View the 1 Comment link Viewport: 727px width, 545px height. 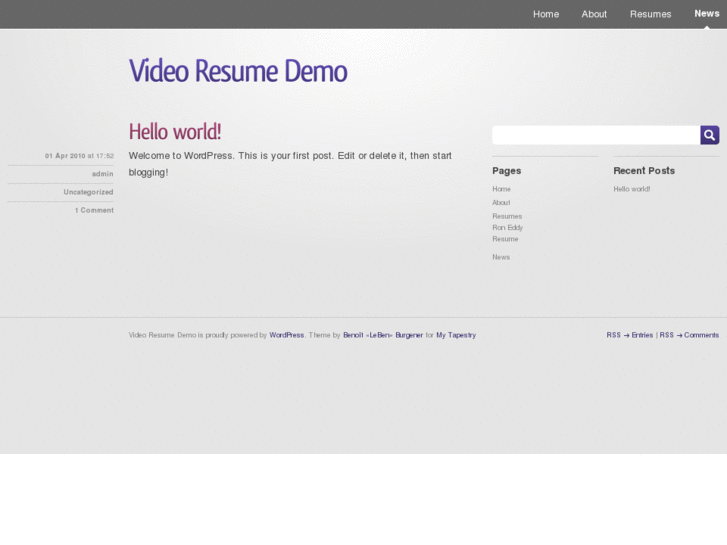click(94, 210)
